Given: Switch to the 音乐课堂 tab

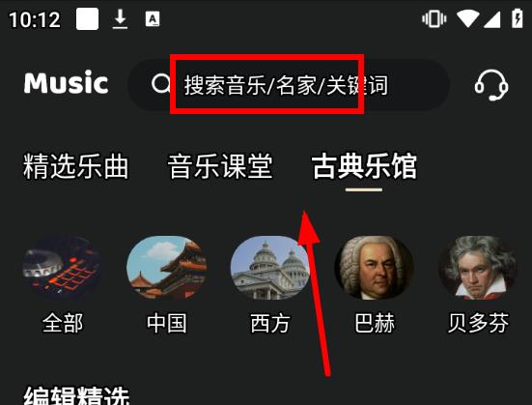Looking at the screenshot, I should point(220,166).
